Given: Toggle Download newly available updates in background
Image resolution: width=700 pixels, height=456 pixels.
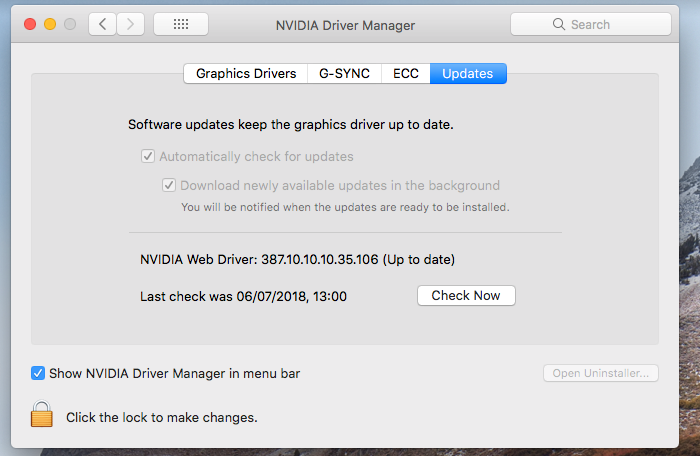Looking at the screenshot, I should [x=169, y=185].
